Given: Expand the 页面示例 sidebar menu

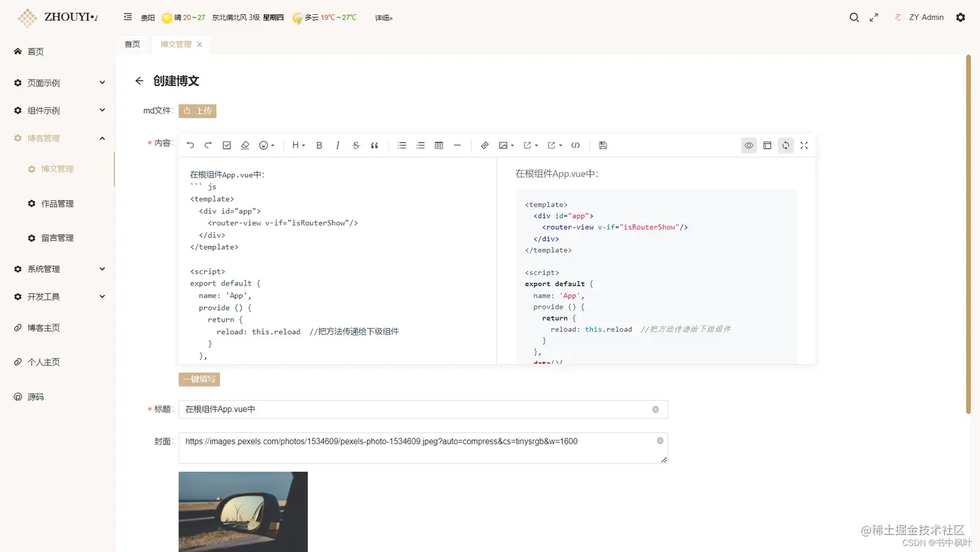Looking at the screenshot, I should [x=58, y=83].
